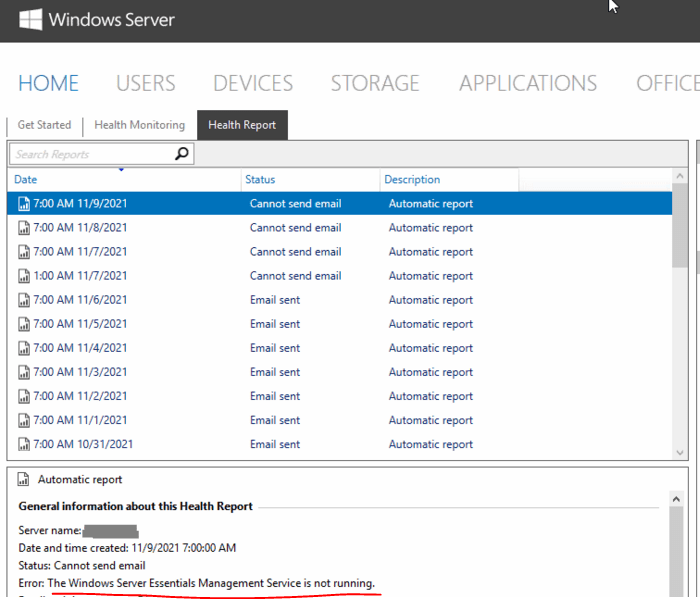The image size is (700, 599).
Task: Click the report icon for 11/8/2021
Action: (x=24, y=228)
